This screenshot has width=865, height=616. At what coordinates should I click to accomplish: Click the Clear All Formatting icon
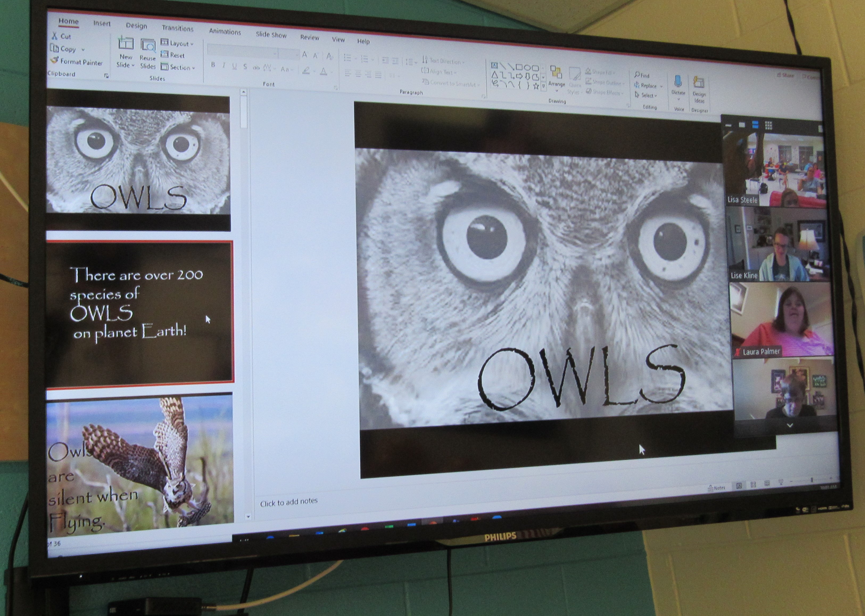(x=330, y=56)
